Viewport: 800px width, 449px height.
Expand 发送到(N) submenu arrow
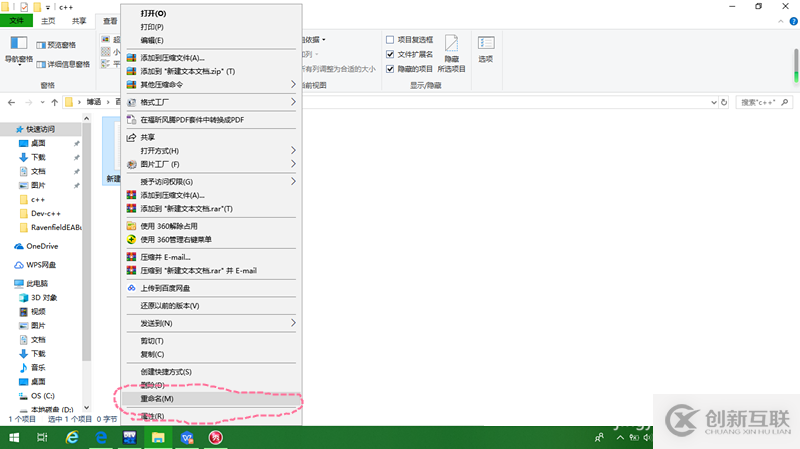point(293,322)
